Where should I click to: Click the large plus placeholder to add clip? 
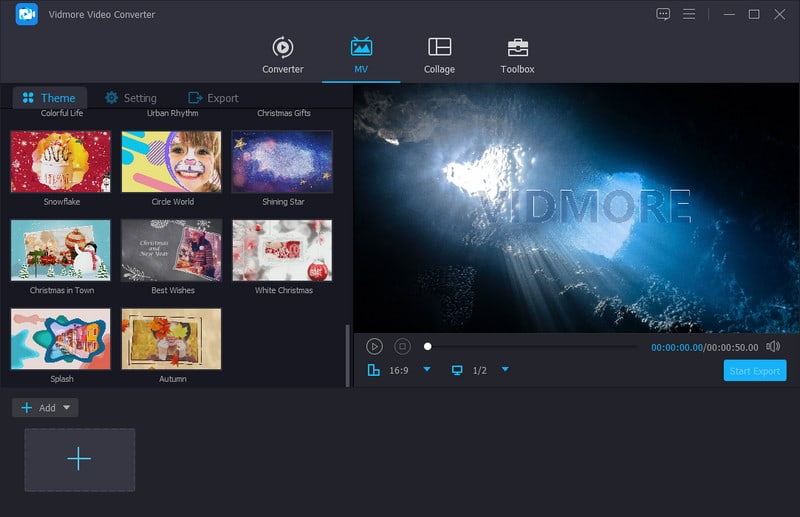point(79,459)
